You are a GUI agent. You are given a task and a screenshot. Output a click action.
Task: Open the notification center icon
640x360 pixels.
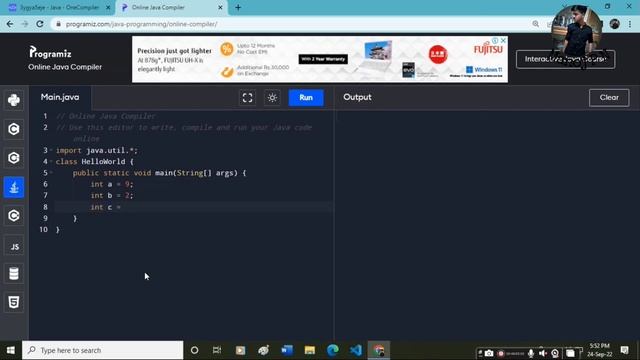[624, 350]
